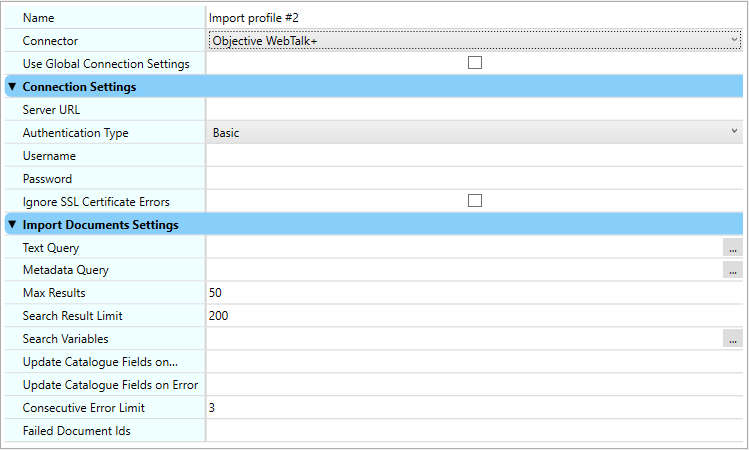Collapse the Import Documents Settings section
The width and height of the screenshot is (749, 450).
pyautogui.click(x=12, y=225)
